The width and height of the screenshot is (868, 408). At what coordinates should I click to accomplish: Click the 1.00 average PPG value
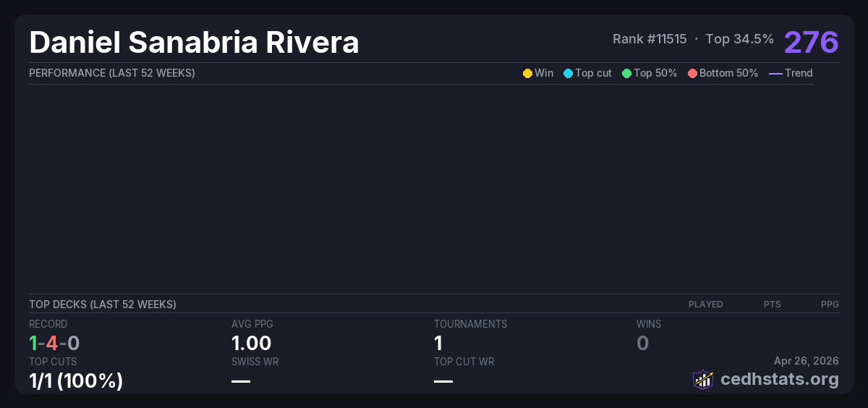pos(252,343)
